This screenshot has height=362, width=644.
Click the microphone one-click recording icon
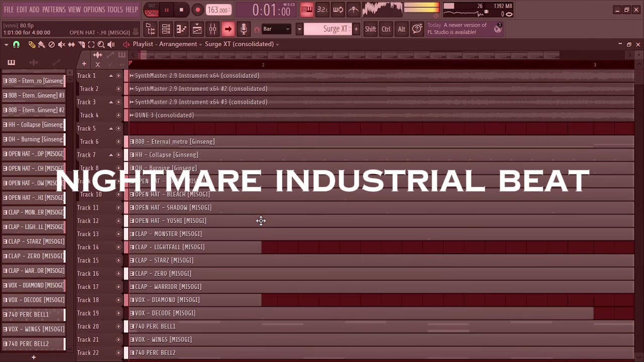[244, 29]
